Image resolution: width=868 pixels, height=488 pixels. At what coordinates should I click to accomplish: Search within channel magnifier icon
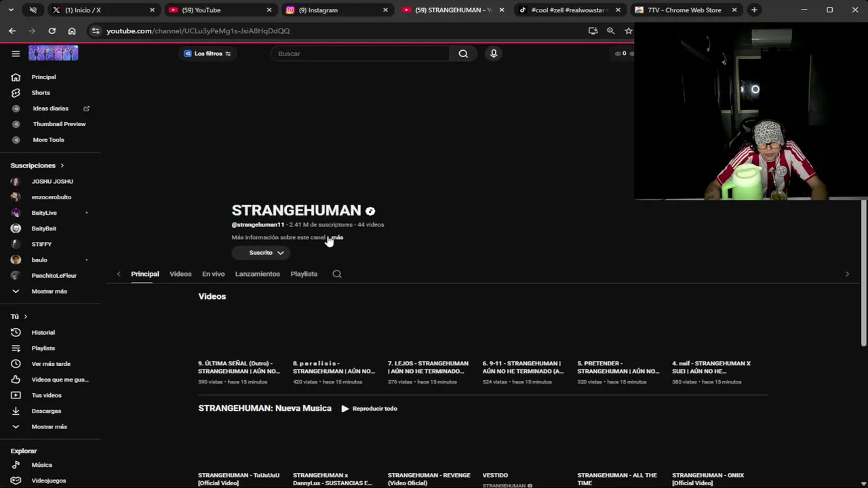click(337, 274)
